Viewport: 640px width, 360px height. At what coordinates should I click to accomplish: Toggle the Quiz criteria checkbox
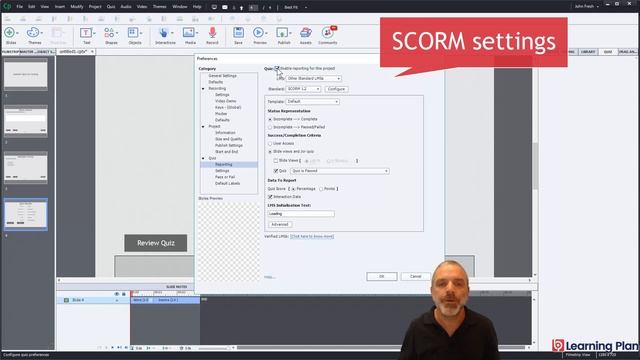pos(276,171)
